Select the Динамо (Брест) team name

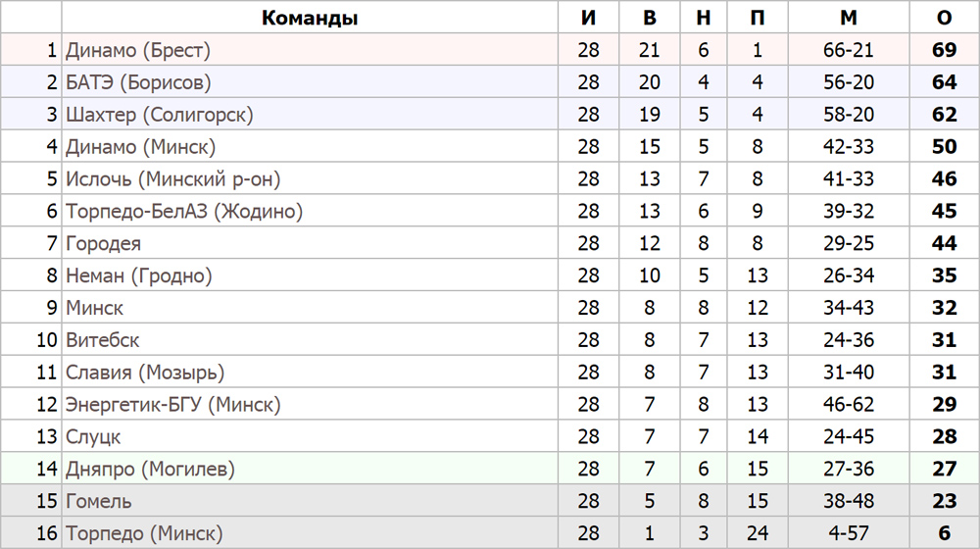point(138,50)
